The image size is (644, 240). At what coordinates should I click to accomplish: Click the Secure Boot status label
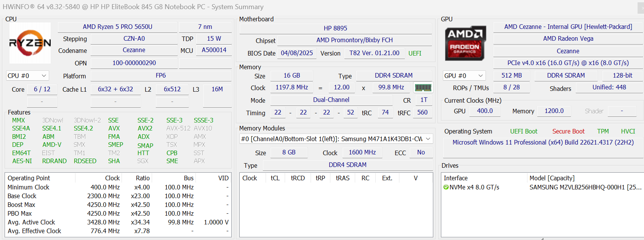point(568,131)
